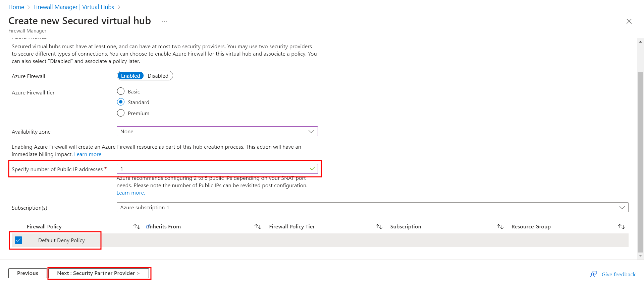
Task: Click Next: Security Partner Provider button
Action: click(x=99, y=273)
